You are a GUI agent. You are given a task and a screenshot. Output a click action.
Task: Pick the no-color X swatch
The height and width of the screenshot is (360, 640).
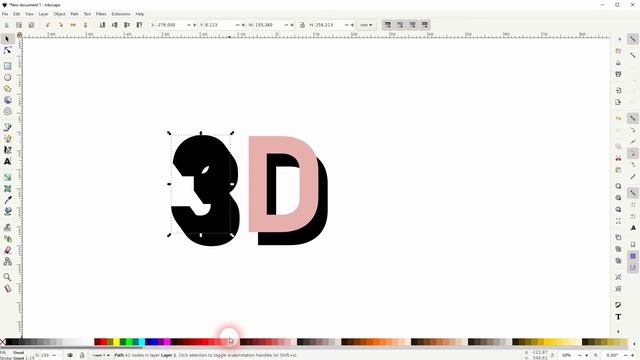pyautogui.click(x=3, y=342)
